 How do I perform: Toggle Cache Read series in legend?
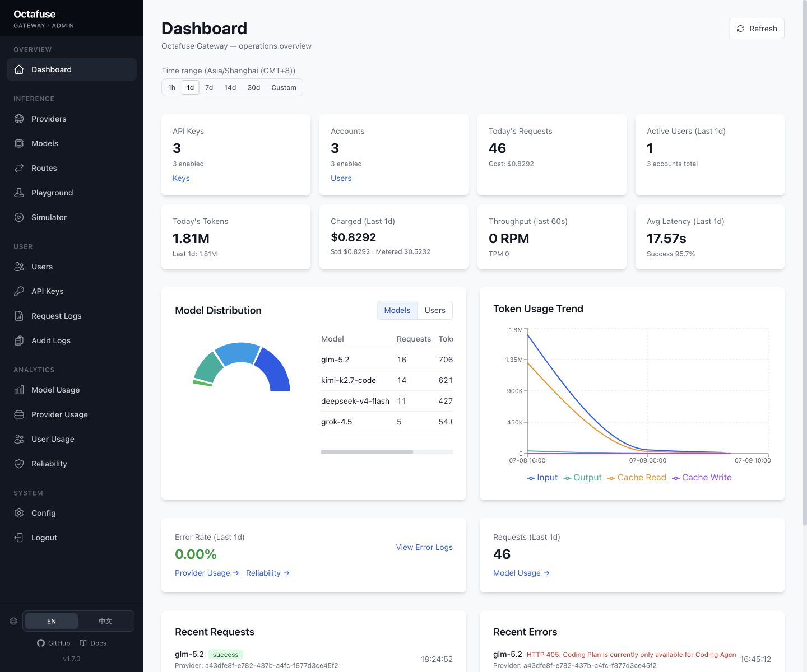pyautogui.click(x=637, y=478)
